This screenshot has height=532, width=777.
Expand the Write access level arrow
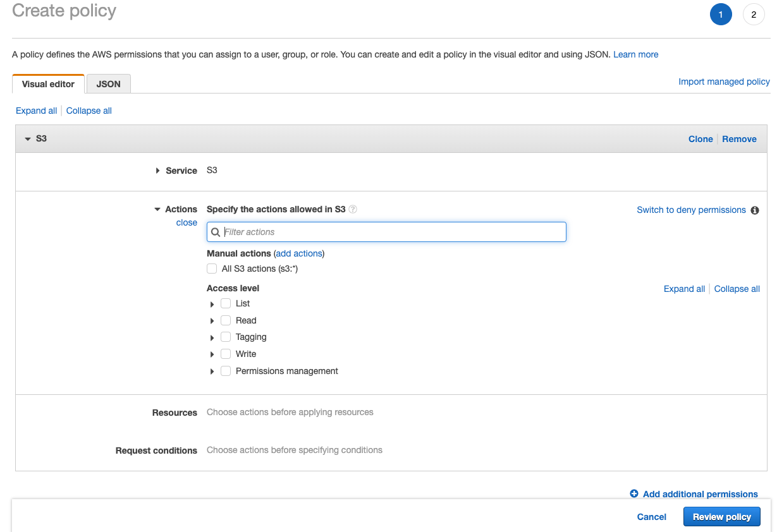pyautogui.click(x=212, y=354)
